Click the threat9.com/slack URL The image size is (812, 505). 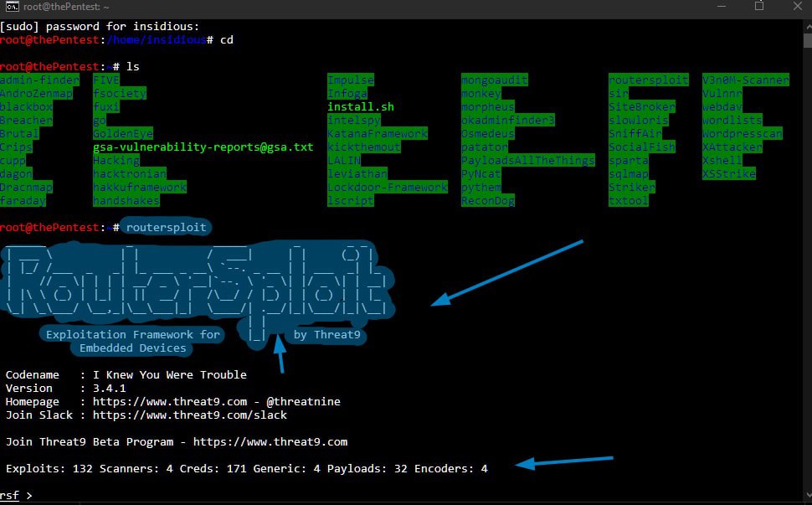(x=189, y=415)
